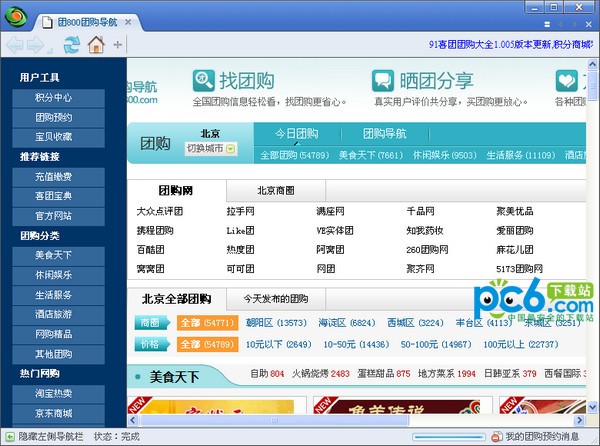Screen dimensions: 600x446
Task: Click the heart icon in header
Action: (x=566, y=81)
